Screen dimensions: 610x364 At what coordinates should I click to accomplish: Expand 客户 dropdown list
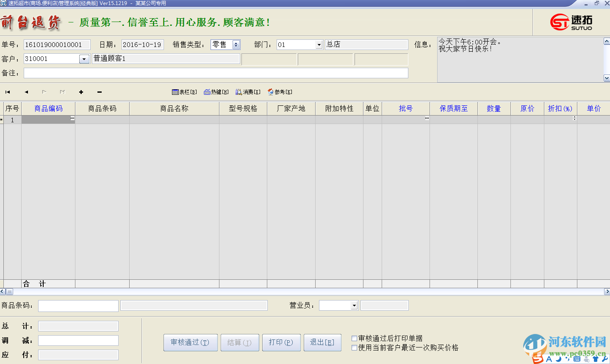[x=84, y=59]
